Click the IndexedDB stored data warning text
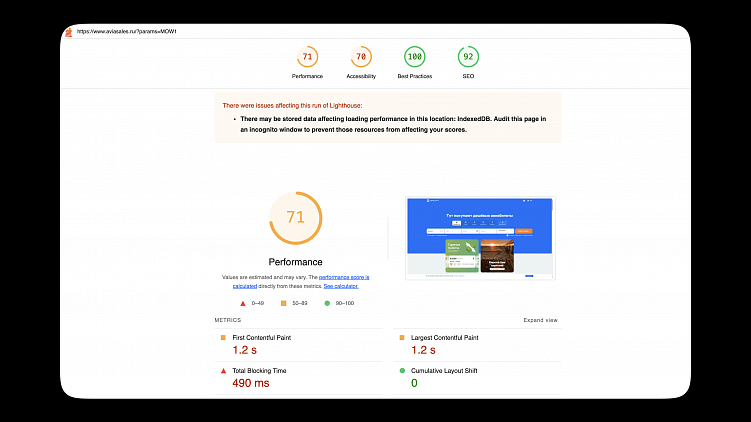The width and height of the screenshot is (751, 422). coord(393,124)
